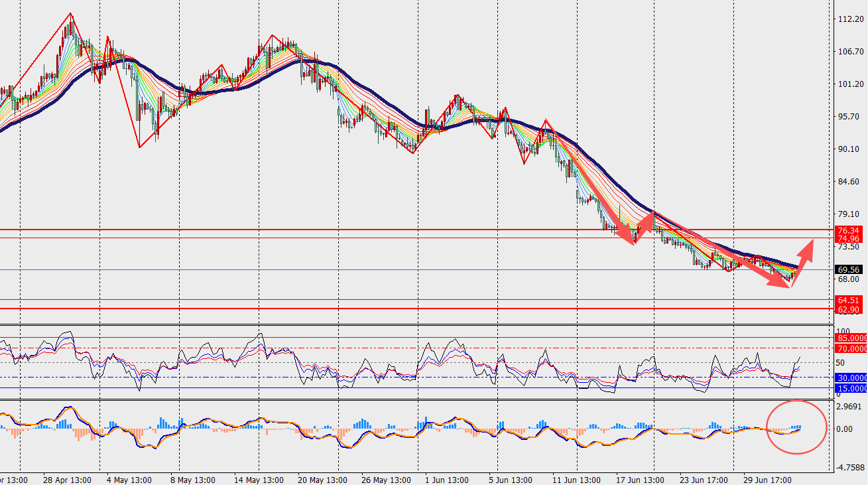868x485 pixels.
Task: Click the blue 15.0000 oversold level label
Action: [850, 388]
